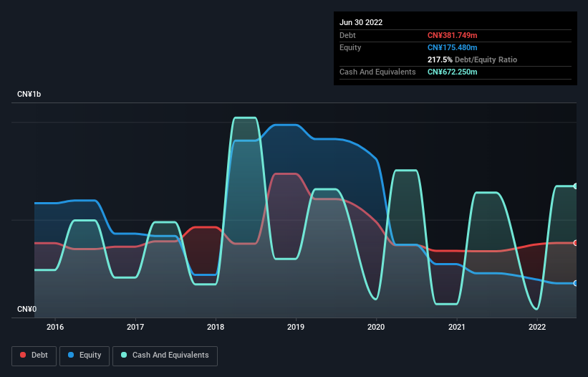Click the CN¥381.749m debt value

point(452,35)
